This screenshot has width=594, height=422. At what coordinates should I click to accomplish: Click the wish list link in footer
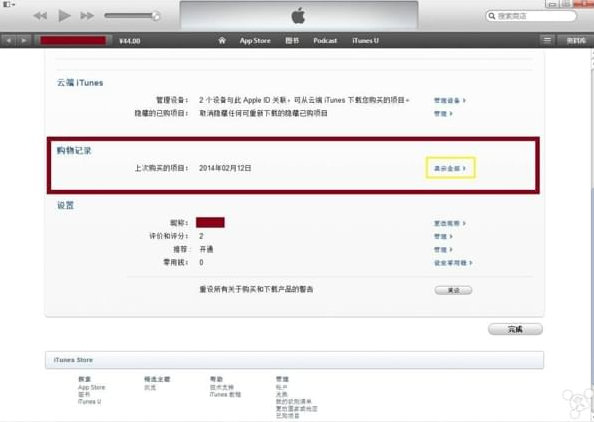click(294, 402)
